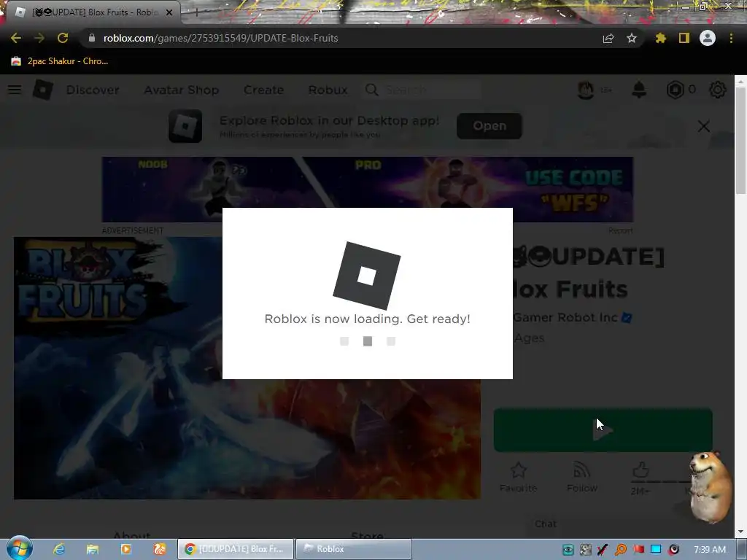Switch to About tab
Viewport: 747px width, 560px height.
(x=132, y=536)
